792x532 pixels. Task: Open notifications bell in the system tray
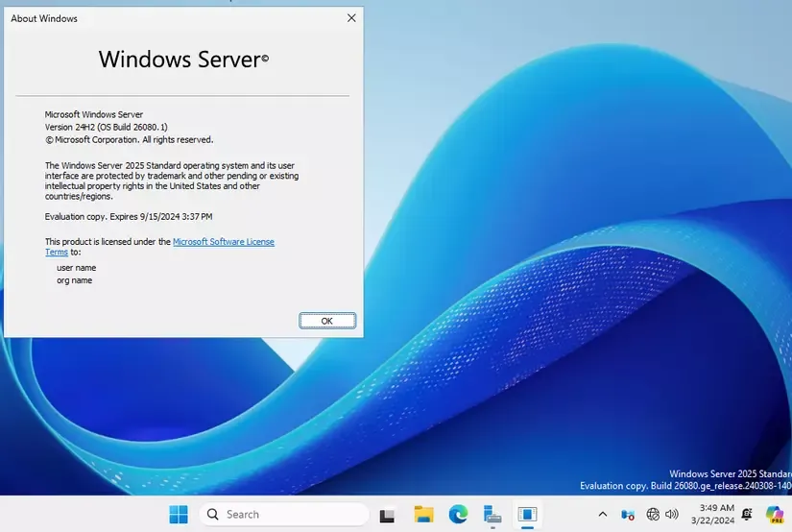pyautogui.click(x=747, y=515)
